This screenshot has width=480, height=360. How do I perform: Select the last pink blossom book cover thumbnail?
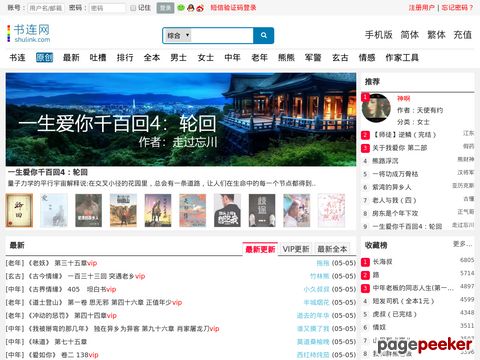tap(331, 211)
